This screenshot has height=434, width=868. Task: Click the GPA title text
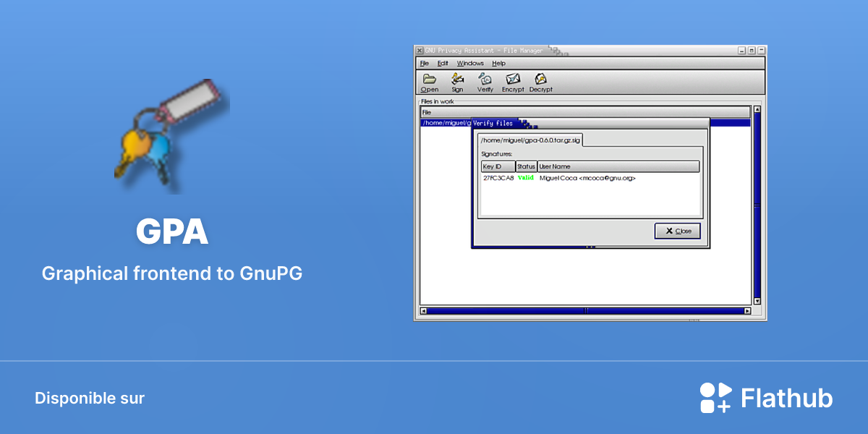(172, 232)
